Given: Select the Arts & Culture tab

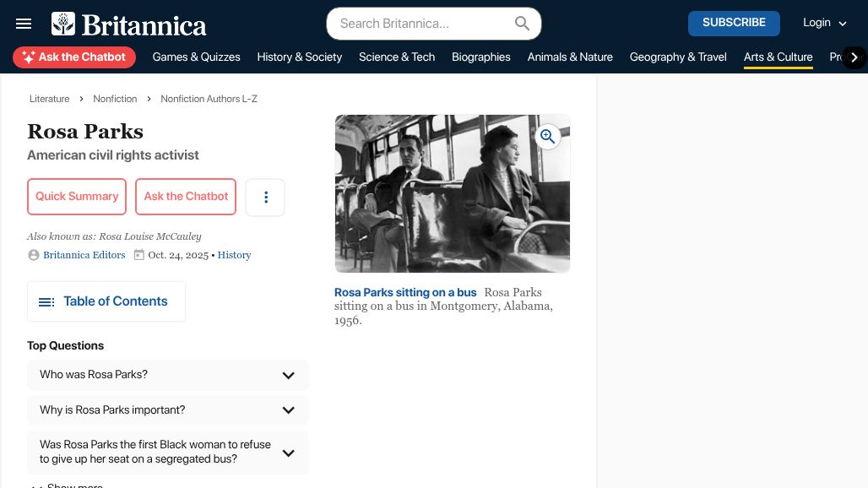Looking at the screenshot, I should [x=778, y=57].
